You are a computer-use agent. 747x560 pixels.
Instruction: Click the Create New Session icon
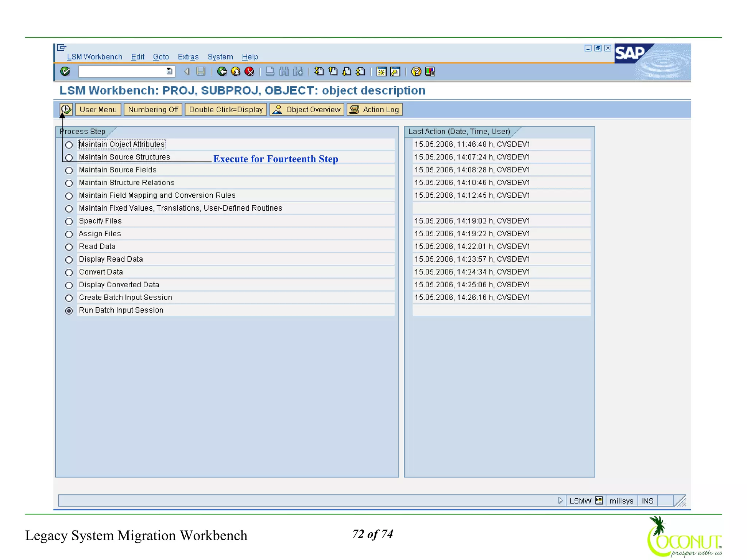click(382, 71)
